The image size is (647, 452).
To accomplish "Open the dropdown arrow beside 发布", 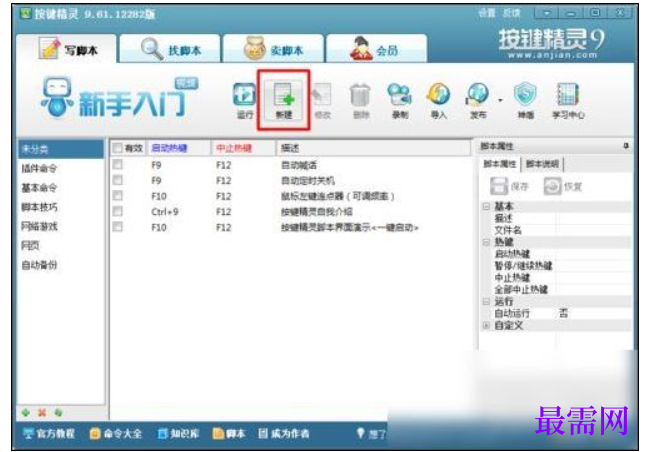I will point(501,100).
